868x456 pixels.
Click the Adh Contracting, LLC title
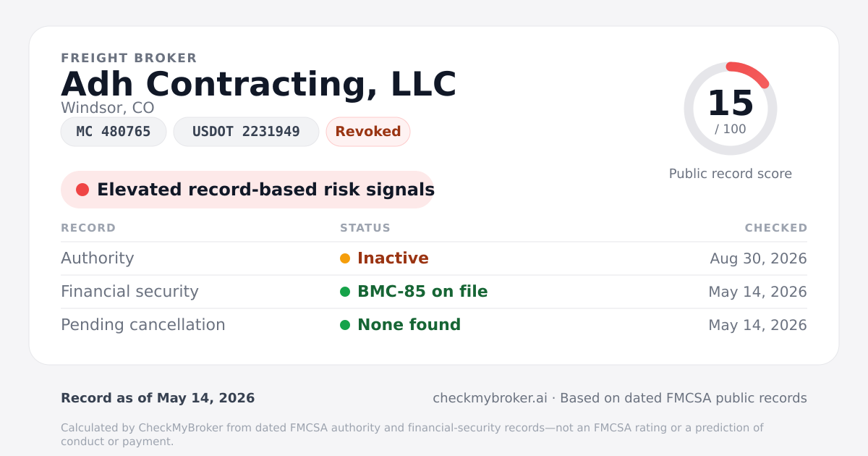tap(259, 84)
